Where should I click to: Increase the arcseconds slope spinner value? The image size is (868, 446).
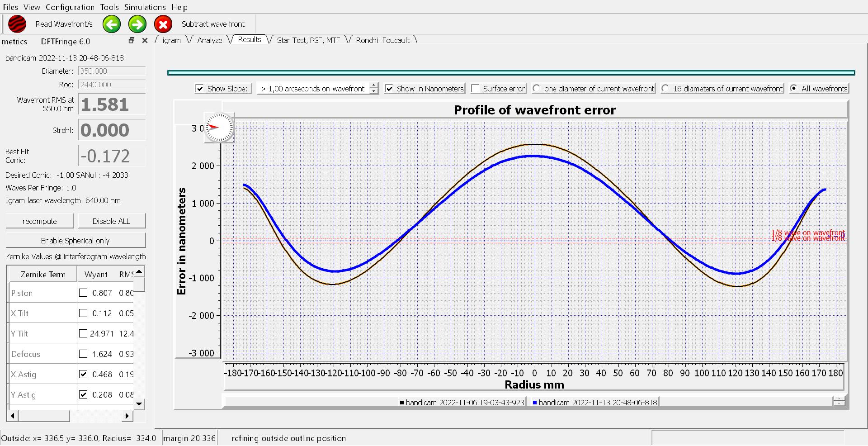(373, 85)
